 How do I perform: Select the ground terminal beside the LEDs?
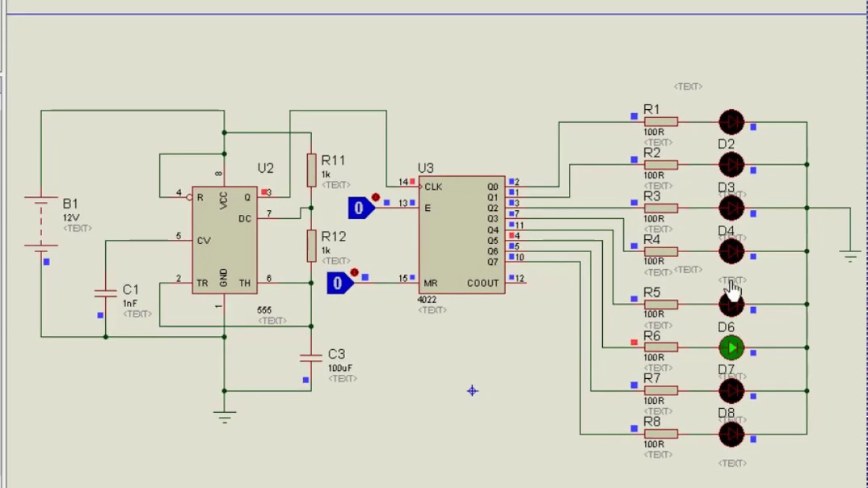point(850,256)
